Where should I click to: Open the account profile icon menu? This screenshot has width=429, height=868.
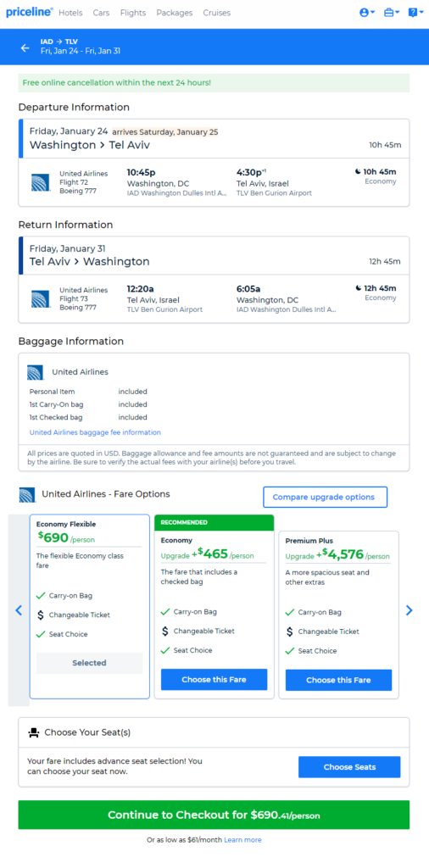click(367, 12)
